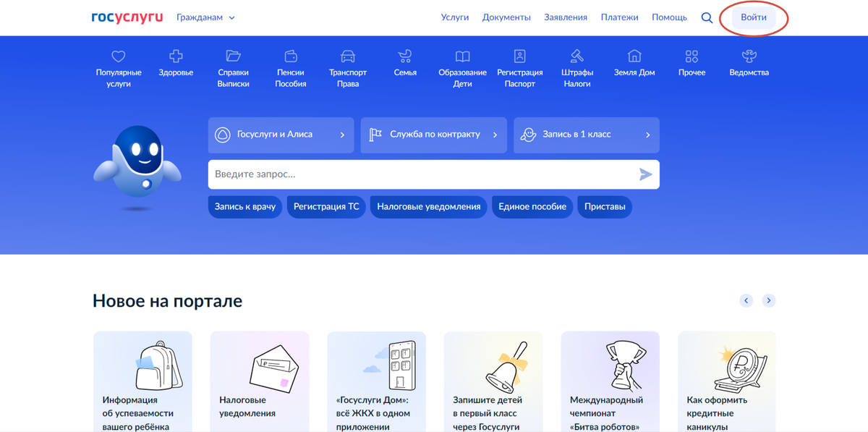Viewport: 868px width, 432px height.
Task: Show previous news with left arrow
Action: coord(746,300)
